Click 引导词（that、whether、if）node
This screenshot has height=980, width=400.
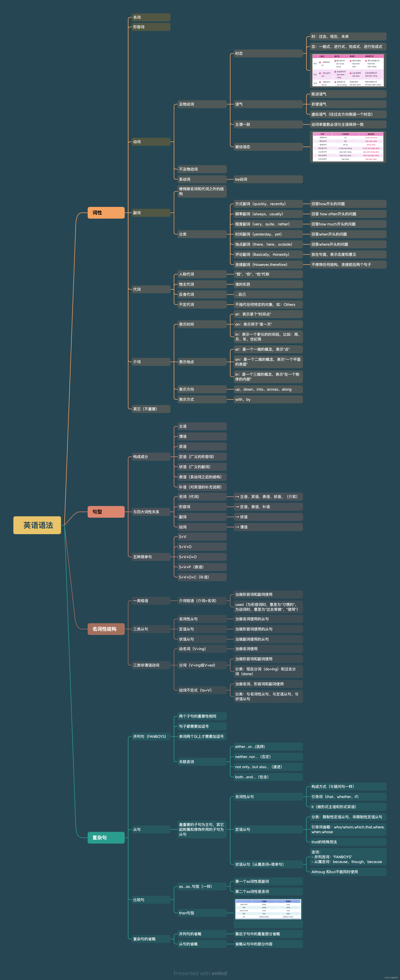coord(348,797)
